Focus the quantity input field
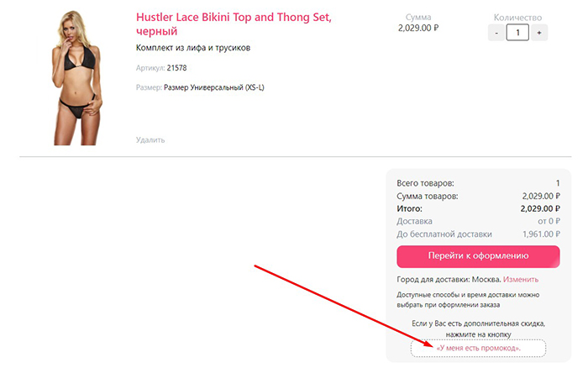The height and width of the screenshot is (368, 588). coord(517,33)
